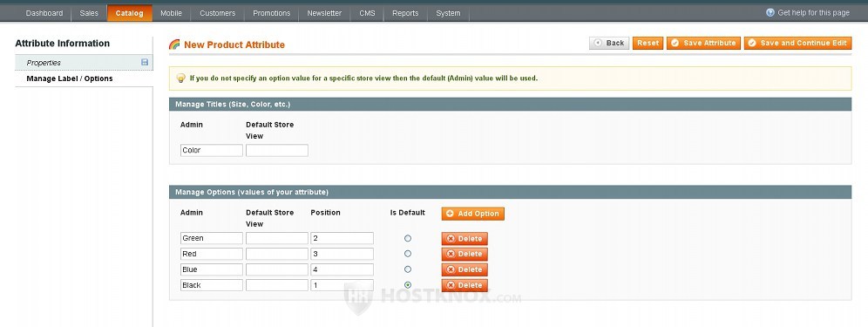Click the Manage Titles section header
This screenshot has height=327, width=868.
(510, 104)
